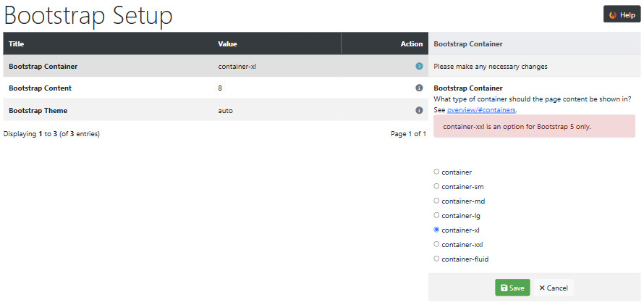Select the Bootstrap Theme row title
Viewport: 644px width, 305px height.
click(38, 110)
